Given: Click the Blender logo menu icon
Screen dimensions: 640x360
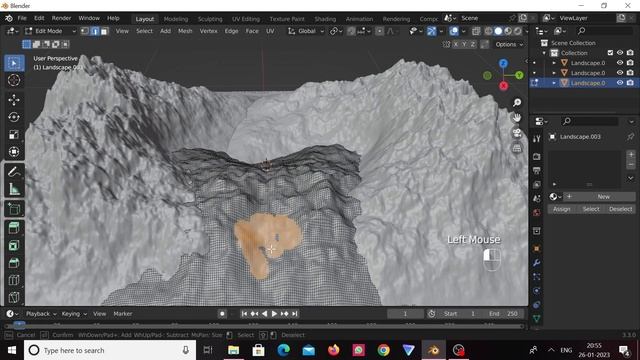Looking at the screenshot, I should 9,18.
